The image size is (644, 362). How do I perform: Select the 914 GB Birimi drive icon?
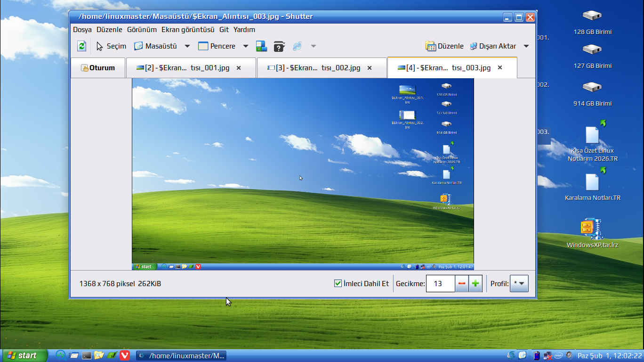click(592, 87)
